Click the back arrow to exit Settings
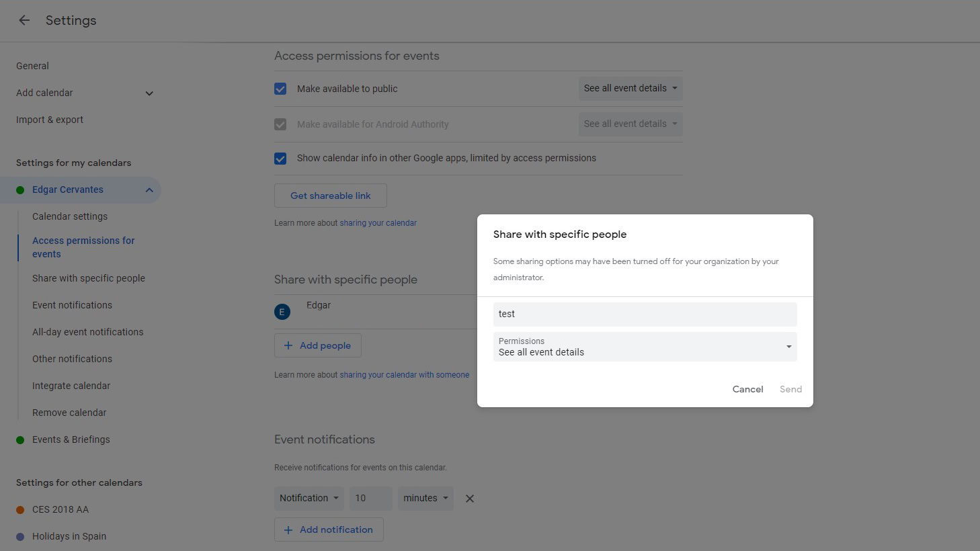Image resolution: width=980 pixels, height=551 pixels. click(x=24, y=20)
